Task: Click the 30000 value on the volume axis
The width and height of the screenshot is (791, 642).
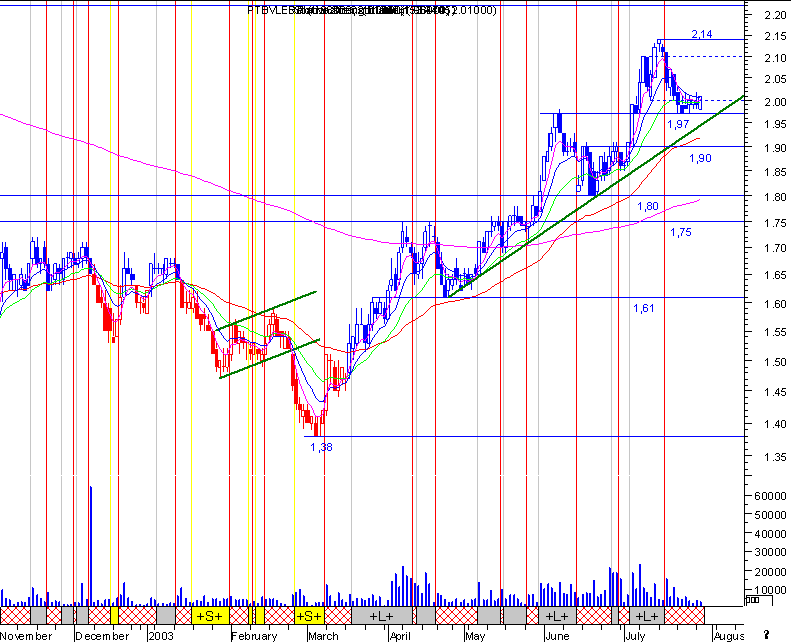Action: (770, 552)
